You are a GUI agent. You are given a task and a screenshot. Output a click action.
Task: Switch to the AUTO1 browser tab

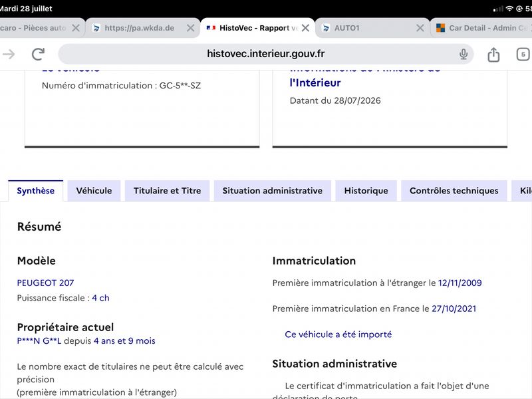click(372, 28)
